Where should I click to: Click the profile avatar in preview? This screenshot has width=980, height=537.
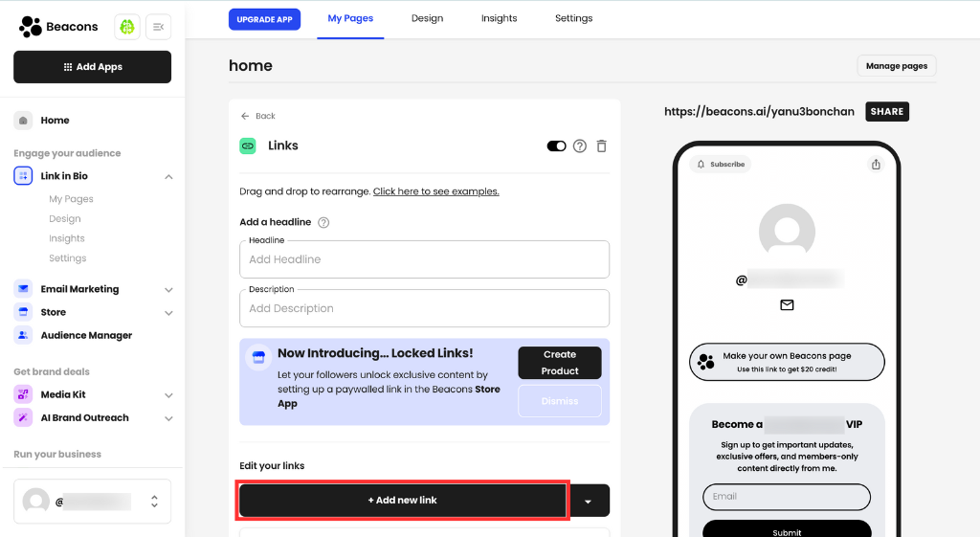787,231
